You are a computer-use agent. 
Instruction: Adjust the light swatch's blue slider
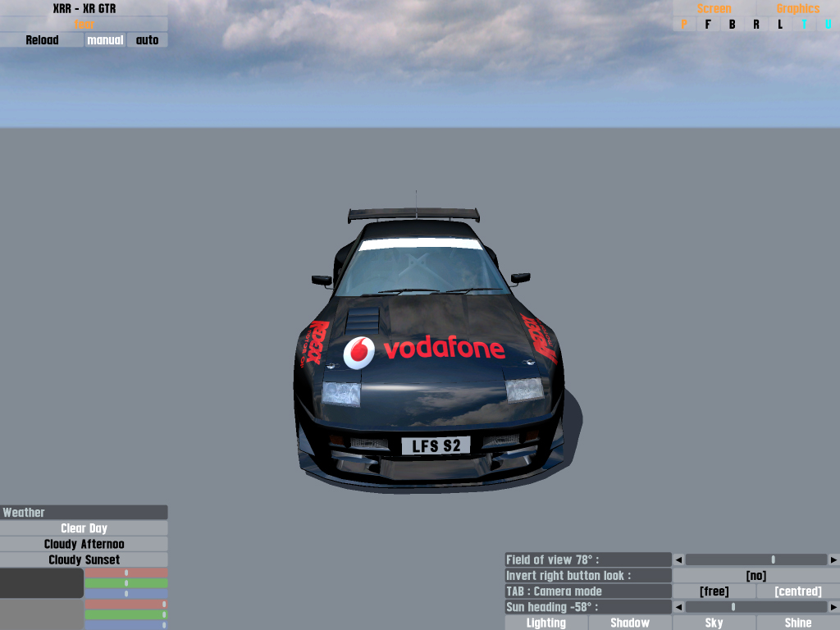pos(126,625)
